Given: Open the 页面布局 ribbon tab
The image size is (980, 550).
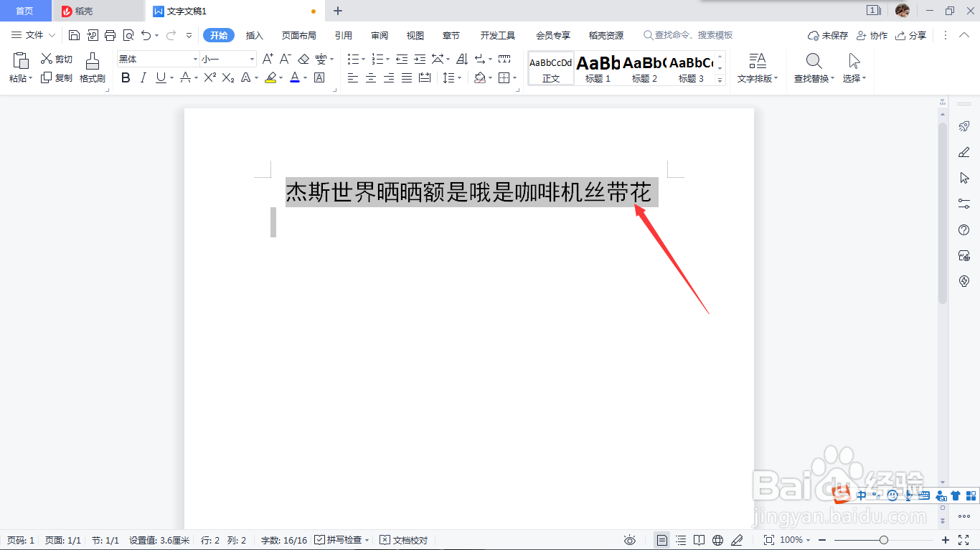Looking at the screenshot, I should click(x=299, y=34).
